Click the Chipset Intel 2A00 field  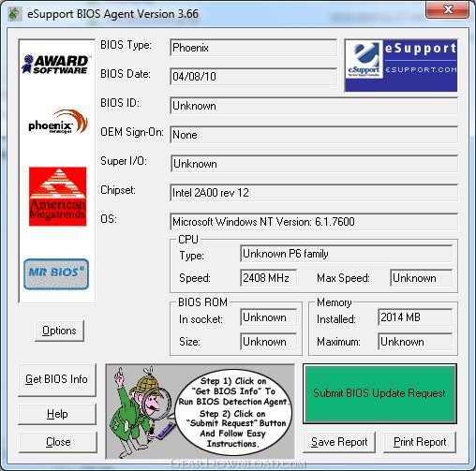(x=314, y=193)
